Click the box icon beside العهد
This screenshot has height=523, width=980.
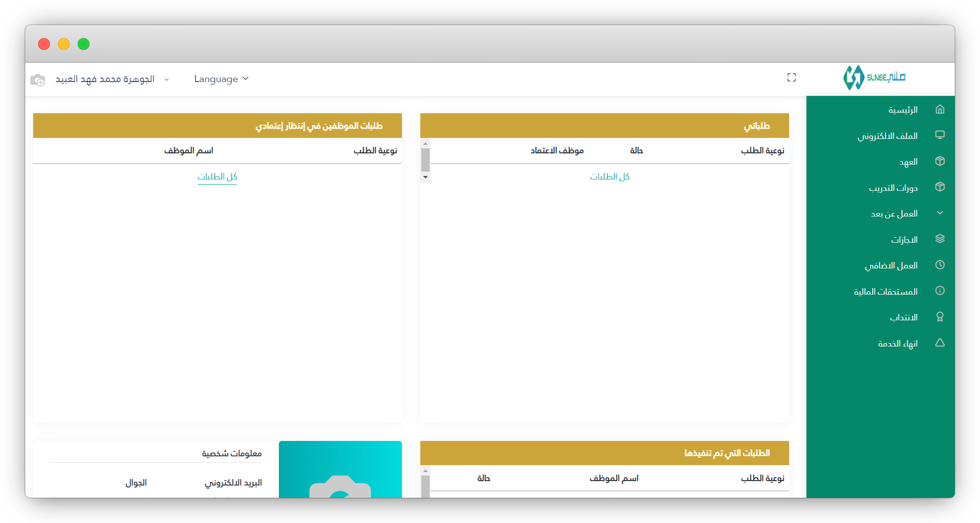pos(940,161)
